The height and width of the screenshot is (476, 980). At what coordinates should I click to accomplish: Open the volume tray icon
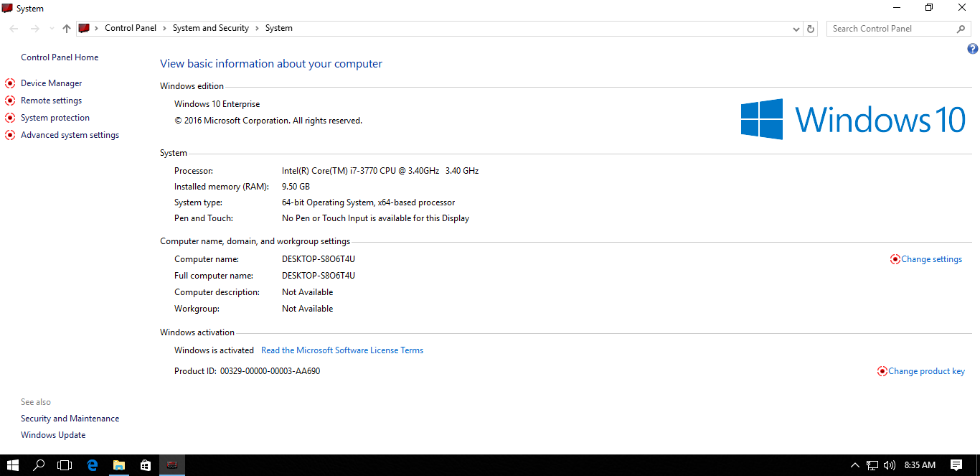point(890,465)
